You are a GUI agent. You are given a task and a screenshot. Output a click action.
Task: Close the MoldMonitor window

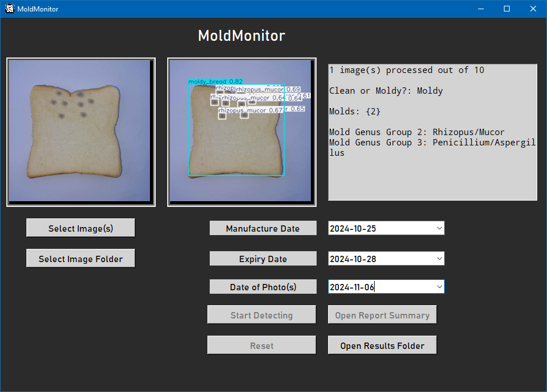point(533,9)
